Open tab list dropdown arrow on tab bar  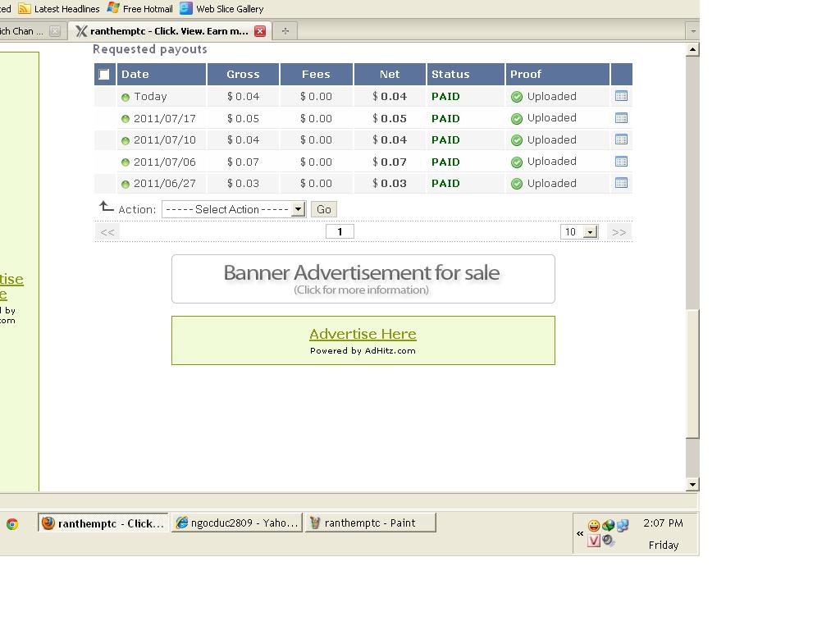click(x=693, y=31)
